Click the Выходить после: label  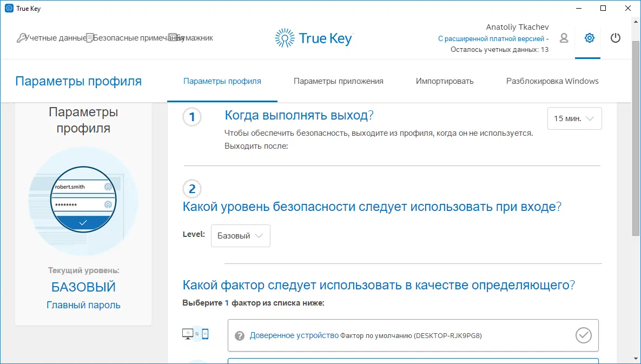point(256,146)
